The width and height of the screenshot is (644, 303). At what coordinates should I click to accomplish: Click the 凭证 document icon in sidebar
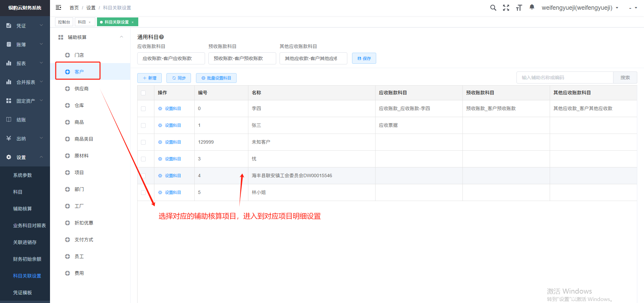(x=9, y=26)
